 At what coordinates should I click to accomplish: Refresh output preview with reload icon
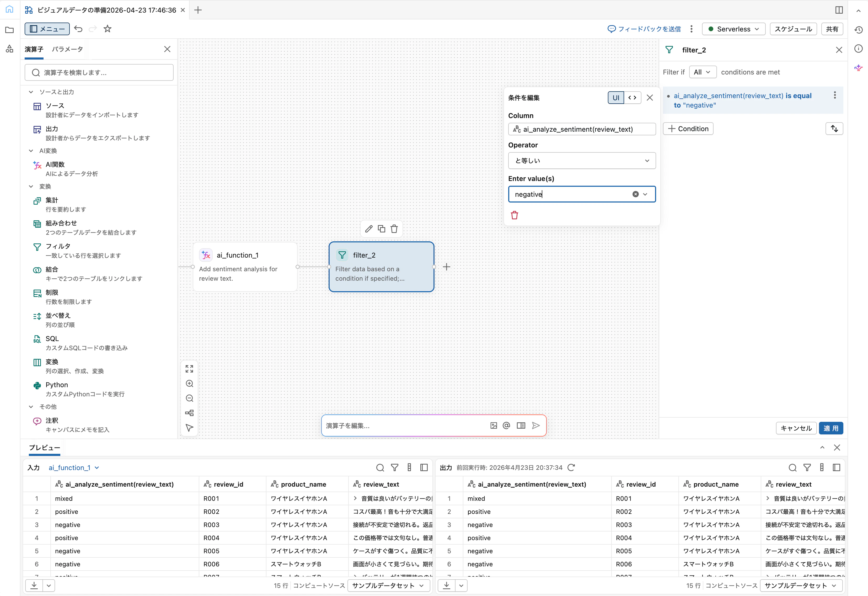coord(571,467)
